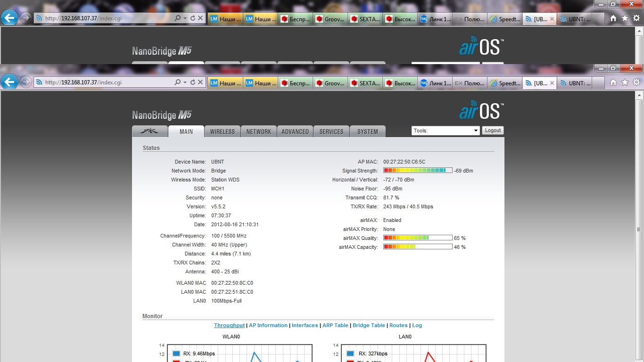644x362 pixels.
Task: Click the airMAX Capacity bar meter
Action: pos(418,247)
